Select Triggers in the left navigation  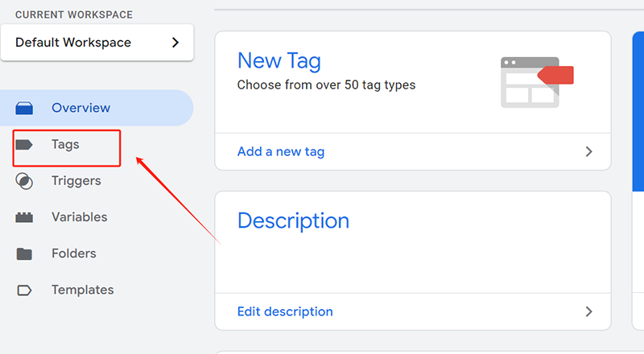pos(76,181)
